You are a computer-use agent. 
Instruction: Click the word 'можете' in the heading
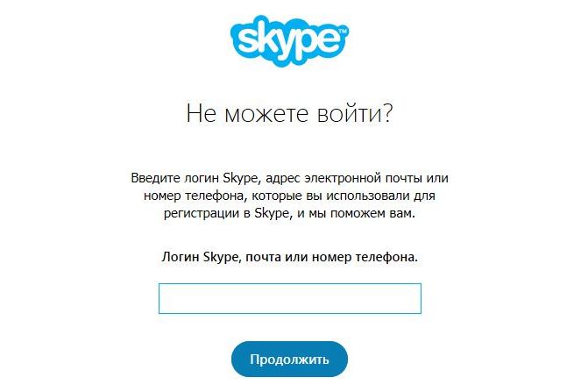[x=266, y=114]
